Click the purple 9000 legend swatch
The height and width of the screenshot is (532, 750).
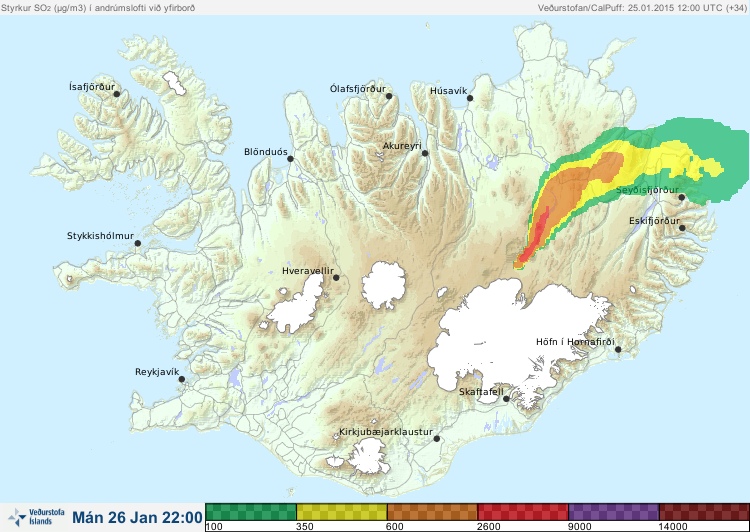tap(614, 512)
